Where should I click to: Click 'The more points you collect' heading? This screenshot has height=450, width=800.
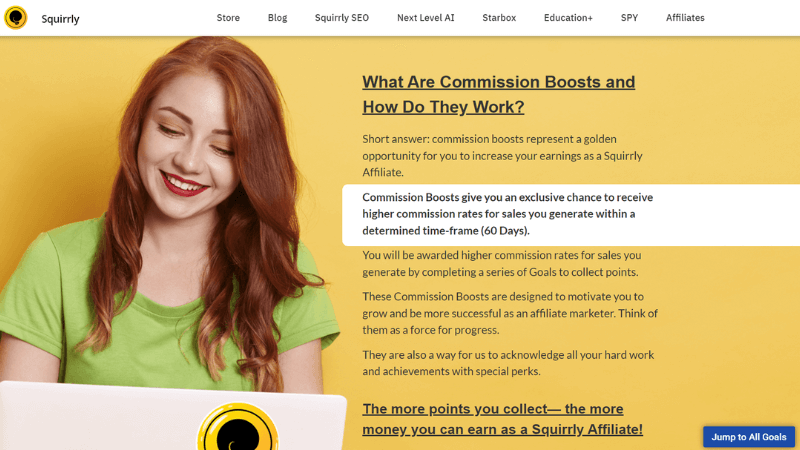point(503,419)
